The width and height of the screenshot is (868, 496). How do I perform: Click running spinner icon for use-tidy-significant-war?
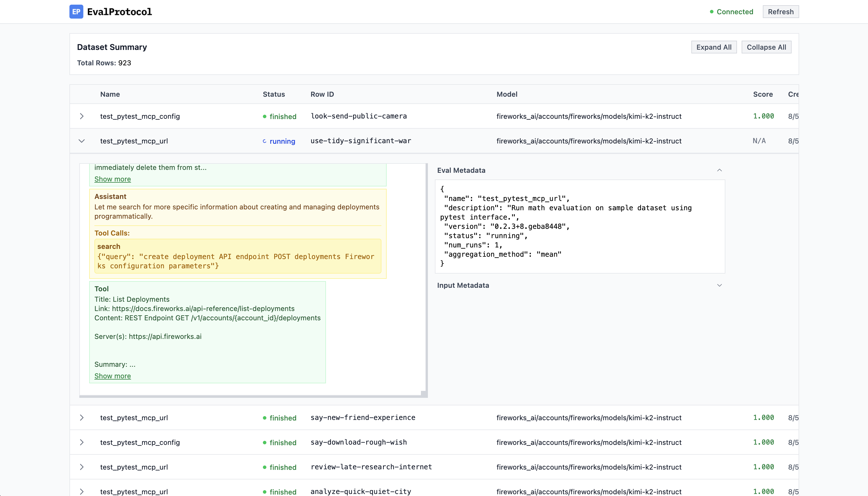264,141
